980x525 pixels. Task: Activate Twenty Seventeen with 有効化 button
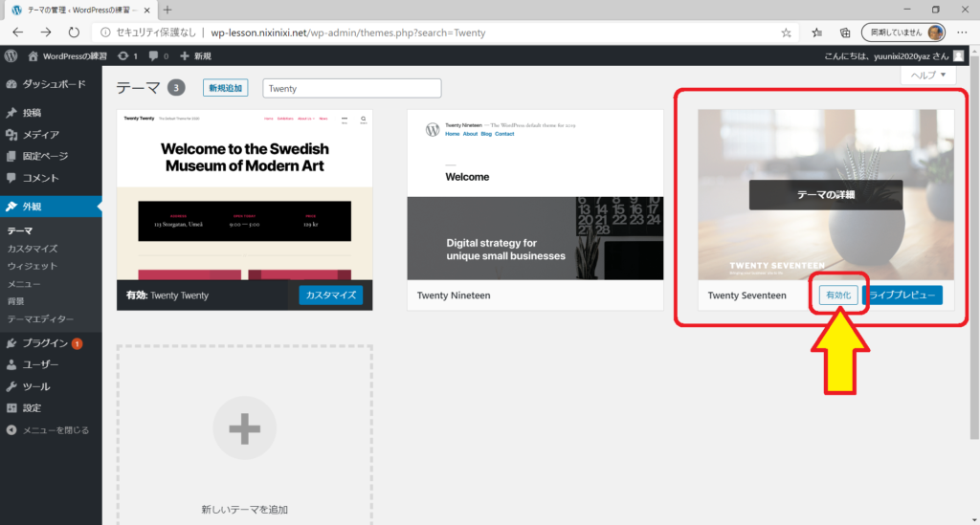pos(838,295)
